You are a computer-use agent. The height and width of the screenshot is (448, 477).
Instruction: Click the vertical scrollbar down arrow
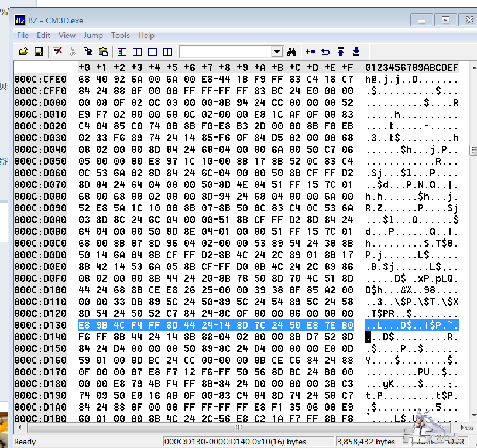pos(473,415)
